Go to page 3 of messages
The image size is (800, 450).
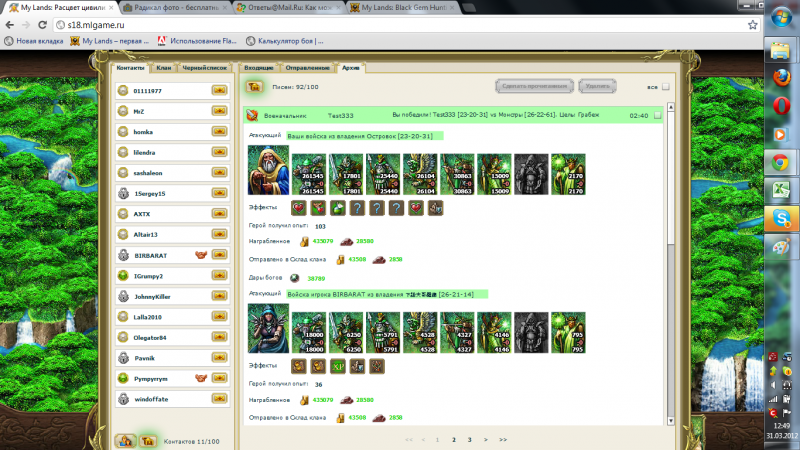click(469, 439)
